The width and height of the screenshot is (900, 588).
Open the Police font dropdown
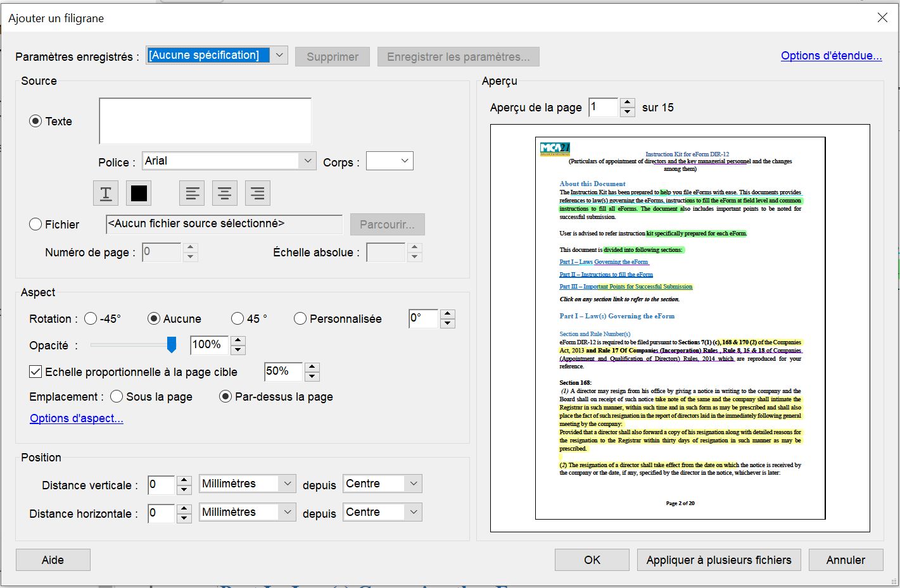tap(229, 161)
